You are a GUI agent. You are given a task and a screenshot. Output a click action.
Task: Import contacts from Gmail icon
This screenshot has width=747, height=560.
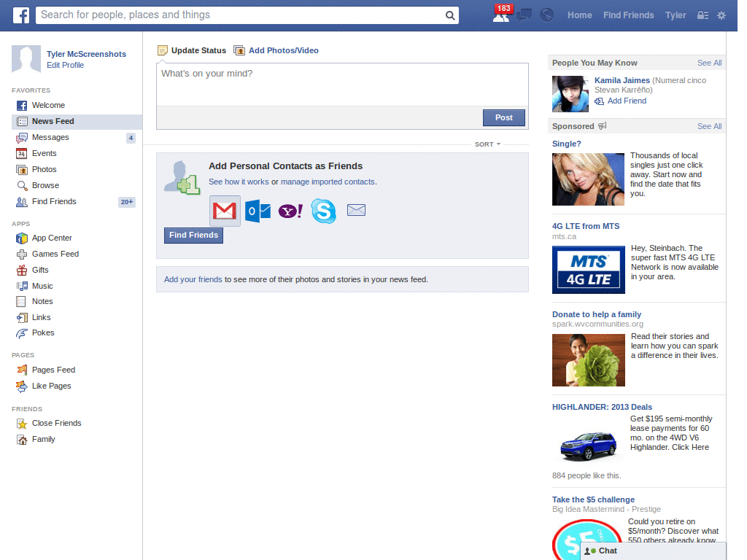click(225, 211)
